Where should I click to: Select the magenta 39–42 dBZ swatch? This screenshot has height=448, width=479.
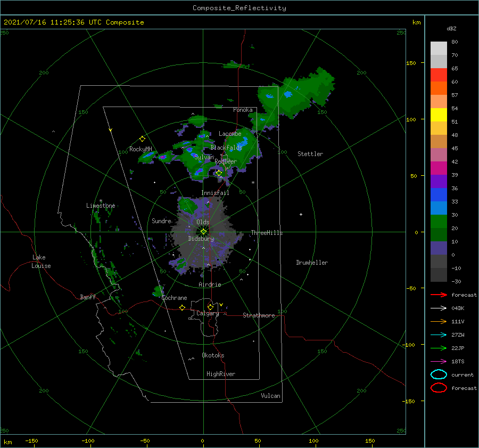(x=439, y=168)
